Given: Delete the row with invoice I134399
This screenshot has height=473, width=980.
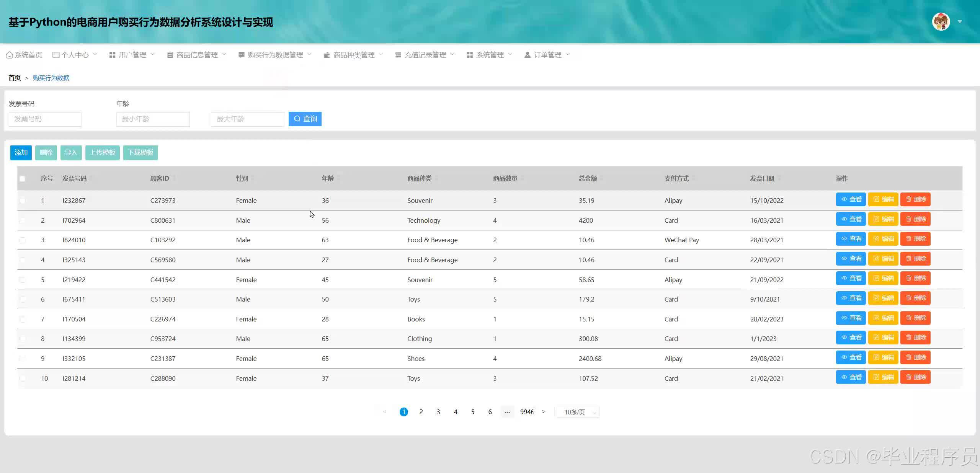Looking at the screenshot, I should [x=915, y=338].
